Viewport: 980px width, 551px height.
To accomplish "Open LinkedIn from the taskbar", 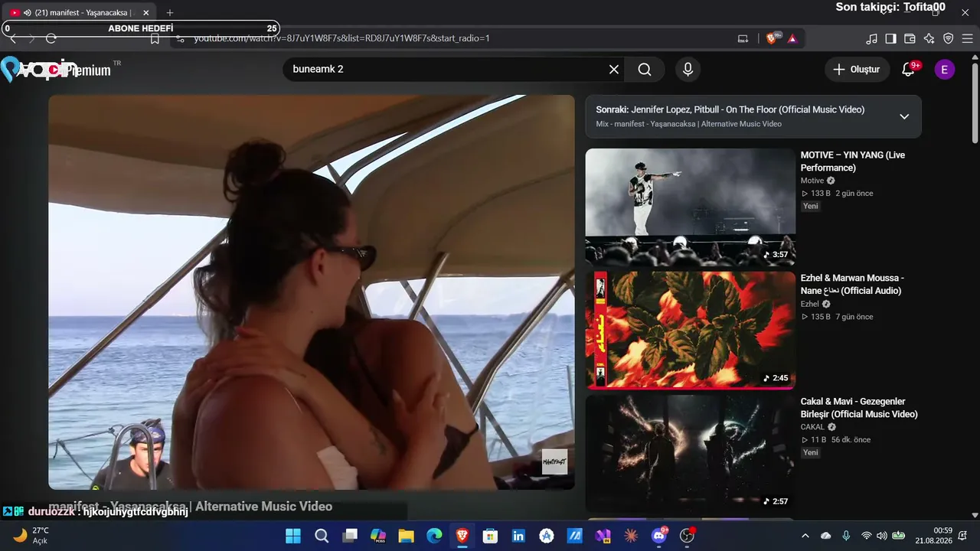I will pyautogui.click(x=518, y=536).
